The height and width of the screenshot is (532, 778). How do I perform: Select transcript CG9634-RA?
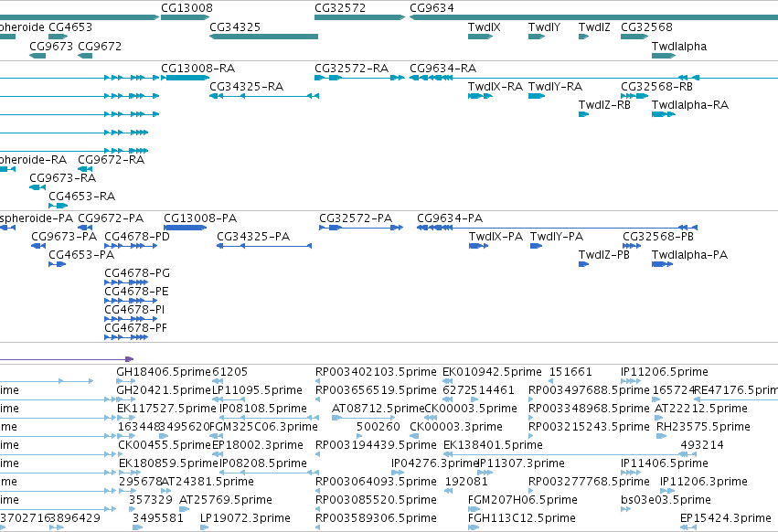(594, 78)
